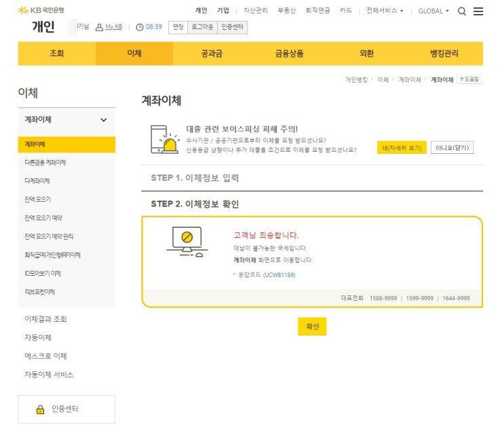Open the 뱅킹관리 main tab

444,54
